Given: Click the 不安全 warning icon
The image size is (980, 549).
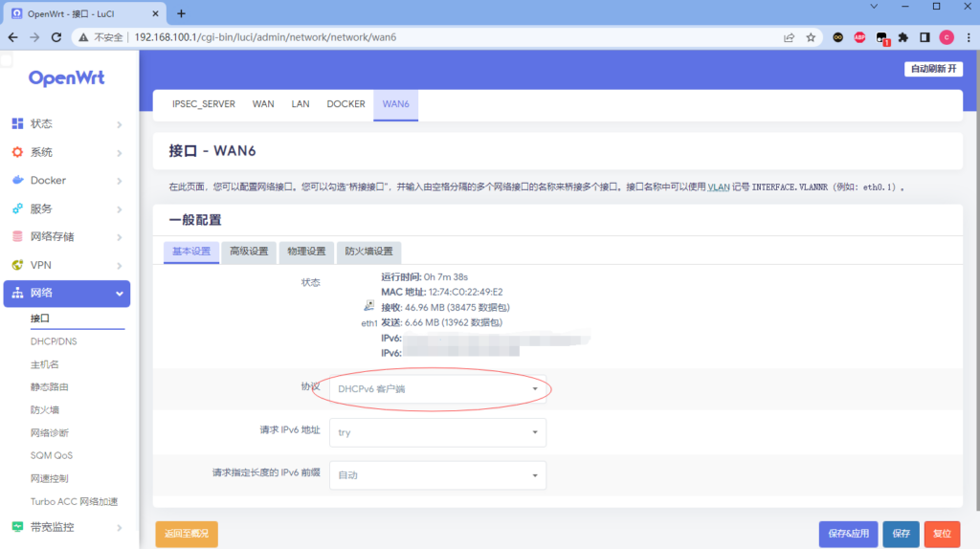Looking at the screenshot, I should tap(83, 37).
